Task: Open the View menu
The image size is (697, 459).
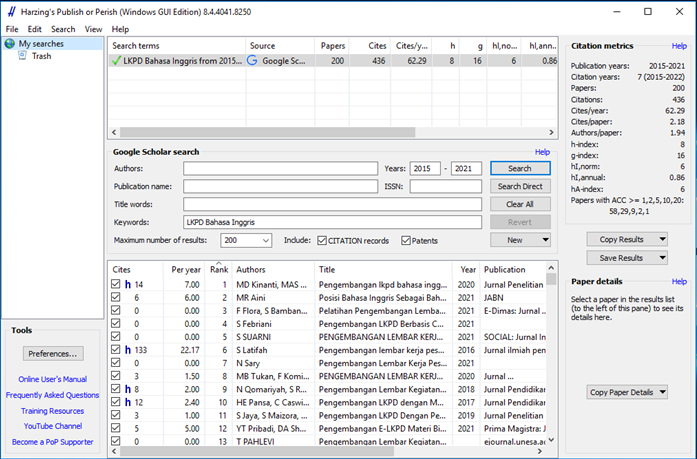Action: pyautogui.click(x=93, y=29)
